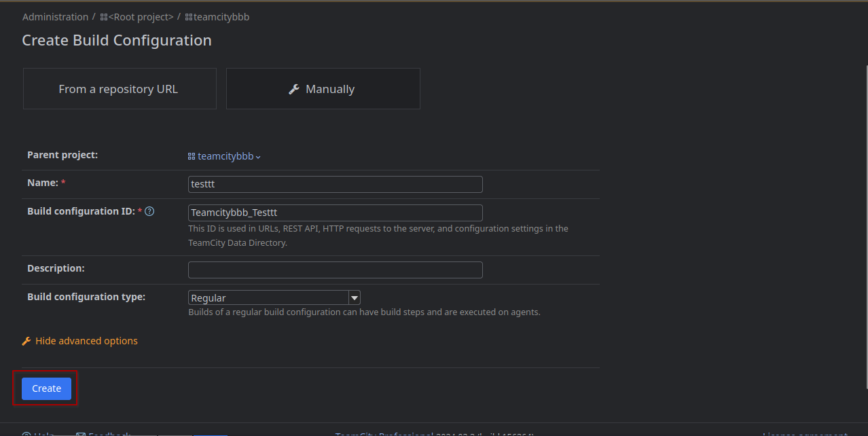This screenshot has height=436, width=868.
Task: Click the Help icon in the footer
Action: pos(25,433)
